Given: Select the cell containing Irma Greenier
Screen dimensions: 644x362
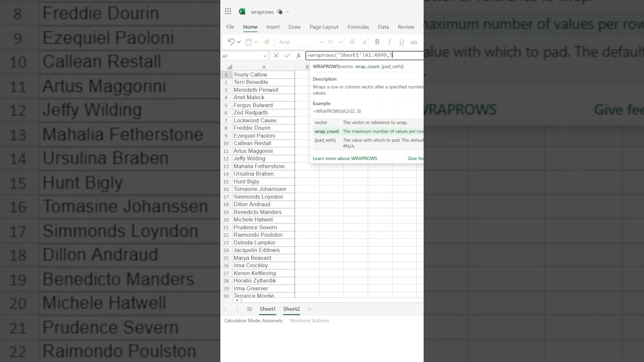Looking at the screenshot, I should coord(264,288).
